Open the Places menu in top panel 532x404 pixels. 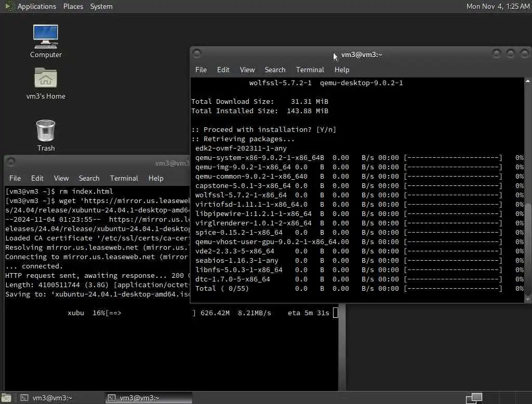point(73,6)
